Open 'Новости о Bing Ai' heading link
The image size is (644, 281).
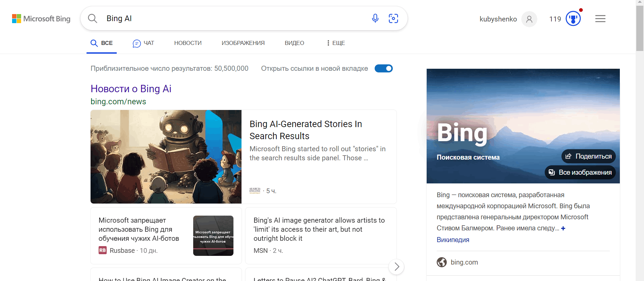tap(131, 89)
